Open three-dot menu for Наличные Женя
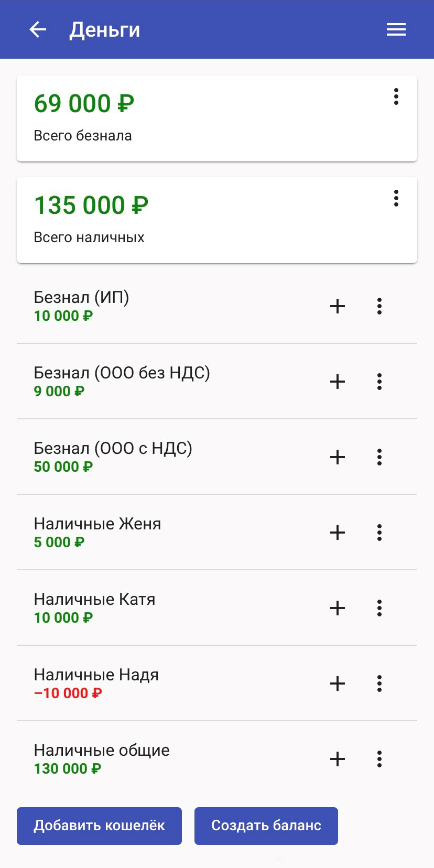The width and height of the screenshot is (434, 868). pos(379,533)
